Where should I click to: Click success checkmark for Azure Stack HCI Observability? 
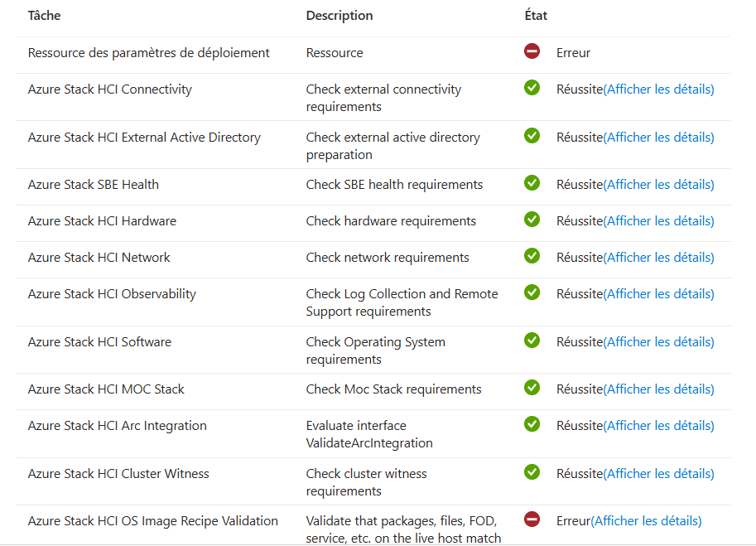tap(532, 292)
